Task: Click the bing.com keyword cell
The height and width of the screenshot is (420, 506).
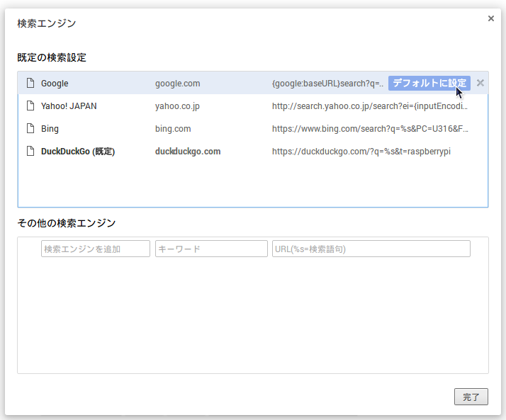Action: click(173, 129)
